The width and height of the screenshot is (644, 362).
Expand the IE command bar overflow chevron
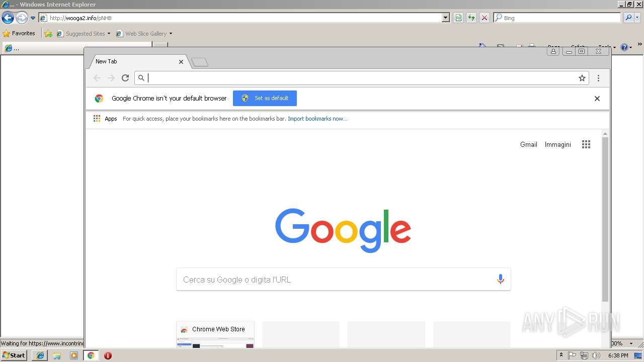640,44
